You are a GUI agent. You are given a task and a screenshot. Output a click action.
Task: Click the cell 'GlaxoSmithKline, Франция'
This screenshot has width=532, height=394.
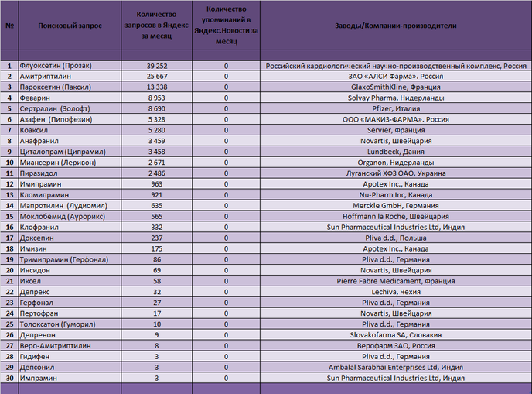(396, 87)
